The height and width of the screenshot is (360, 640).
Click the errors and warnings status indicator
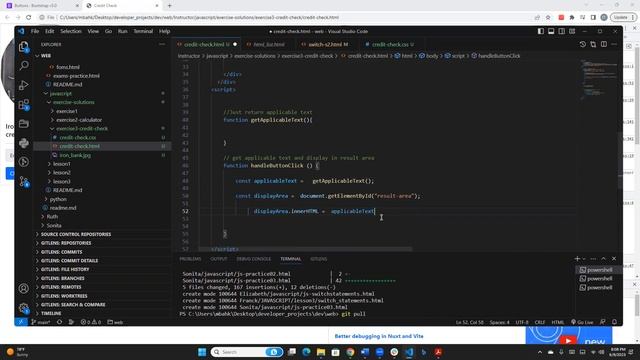point(90,322)
